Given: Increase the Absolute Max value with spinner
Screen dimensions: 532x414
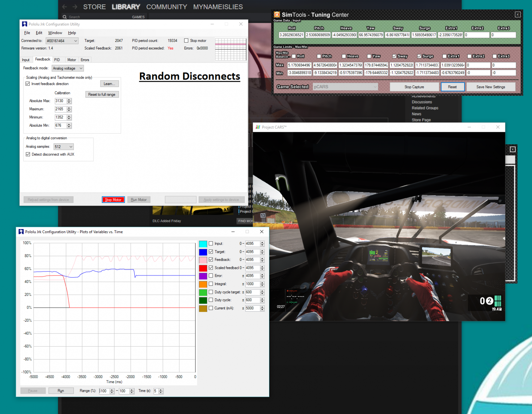Looking at the screenshot, I should pos(69,100).
